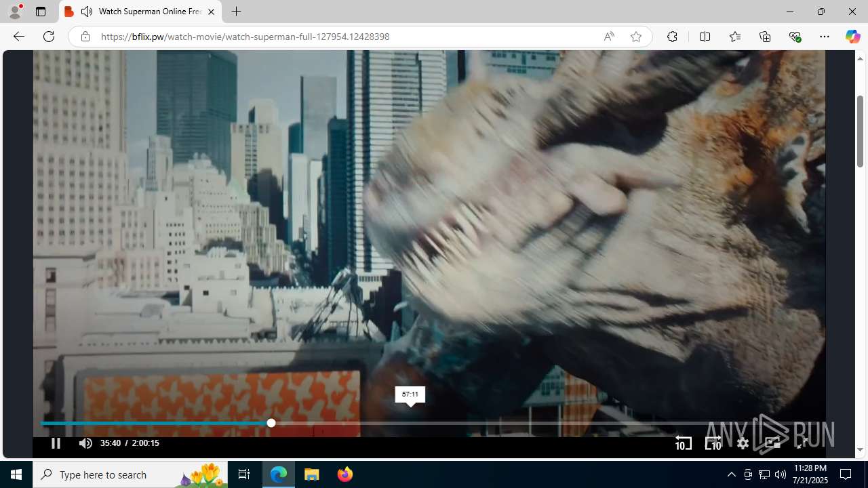The height and width of the screenshot is (488, 868).
Task: Click the taskbar search box
Action: click(130, 474)
